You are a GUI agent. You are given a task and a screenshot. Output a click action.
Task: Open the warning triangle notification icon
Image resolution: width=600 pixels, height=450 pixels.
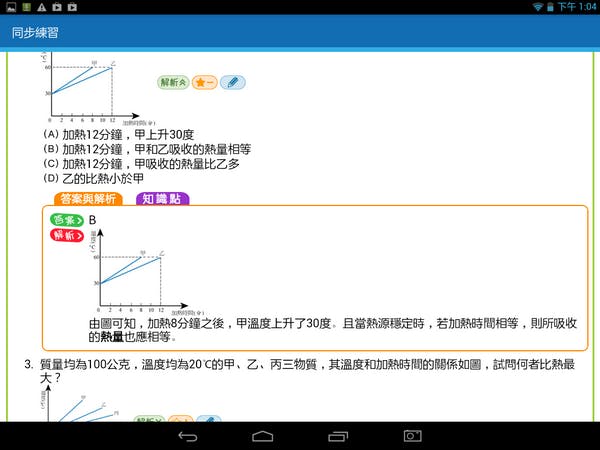coord(42,7)
